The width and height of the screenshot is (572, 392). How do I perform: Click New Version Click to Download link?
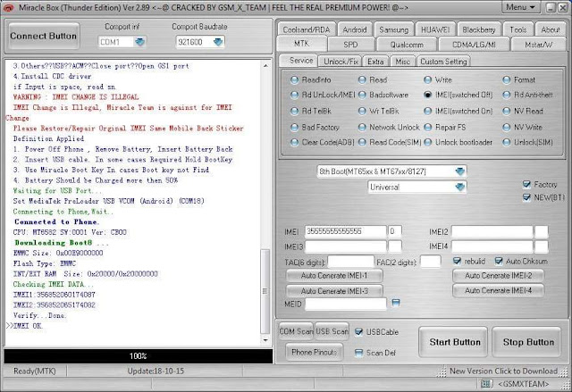pos(503,371)
